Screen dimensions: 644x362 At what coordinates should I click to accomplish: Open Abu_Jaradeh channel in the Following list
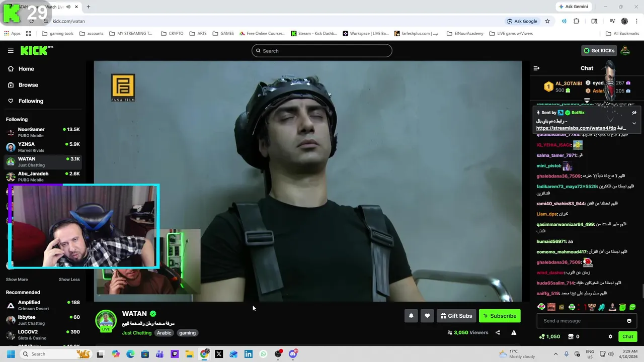point(43,176)
